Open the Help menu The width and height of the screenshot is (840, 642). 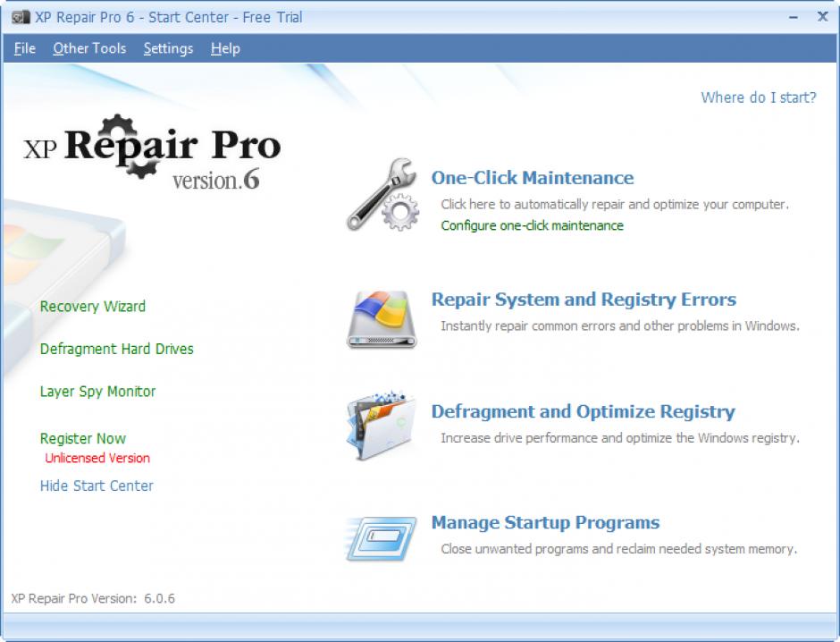(225, 48)
